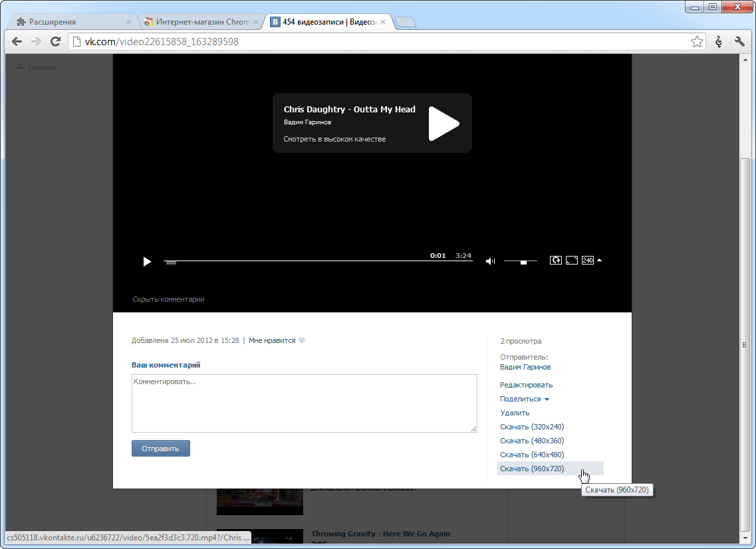Click the 2 просмотра view count text
Viewport: 756px width, 549px height.
[x=521, y=341]
